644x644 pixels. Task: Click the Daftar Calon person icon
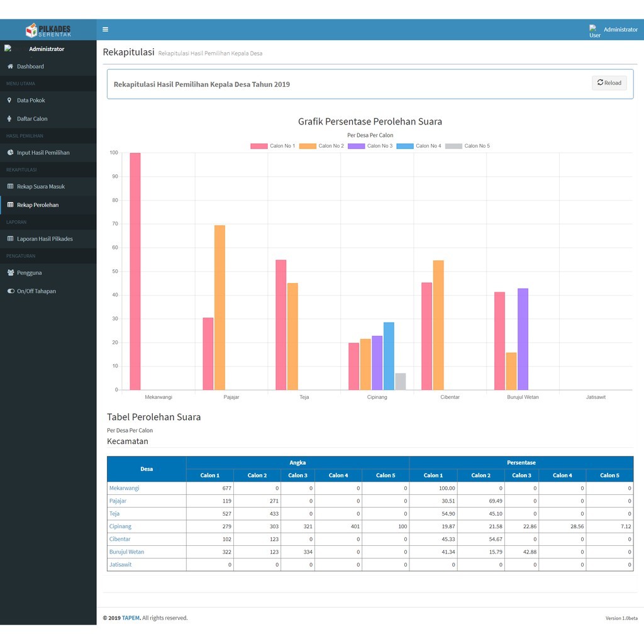tap(9, 119)
